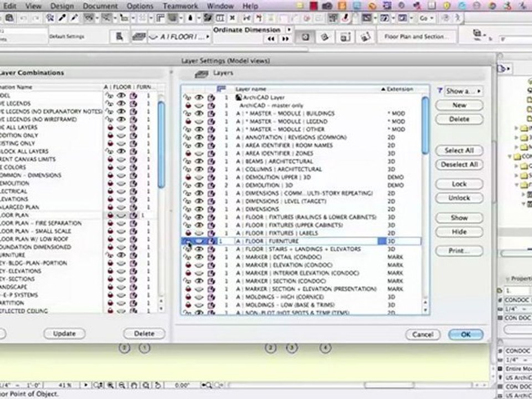
Task: Open the Options menu
Action: 140,6
